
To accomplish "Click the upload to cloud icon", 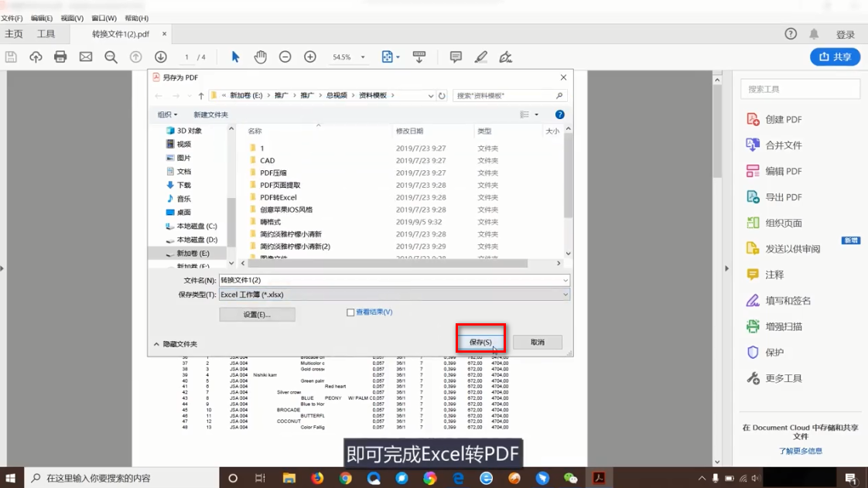I will tap(36, 57).
